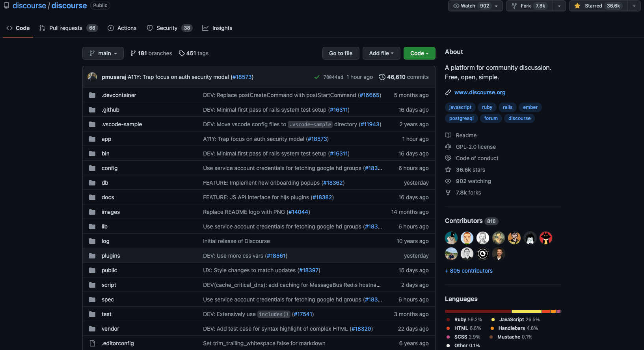The width and height of the screenshot is (644, 350).
Task: Open the Pull requests tab
Action: [x=68, y=28]
